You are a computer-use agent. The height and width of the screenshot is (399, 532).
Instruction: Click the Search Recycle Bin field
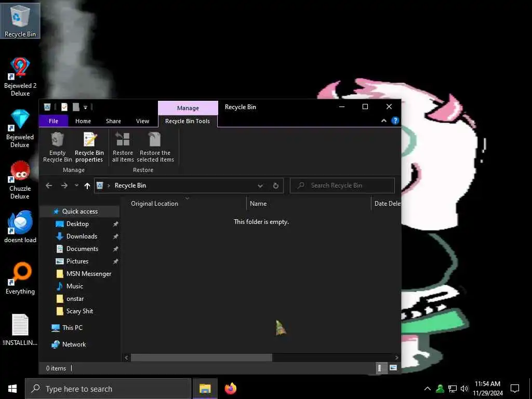click(x=342, y=185)
